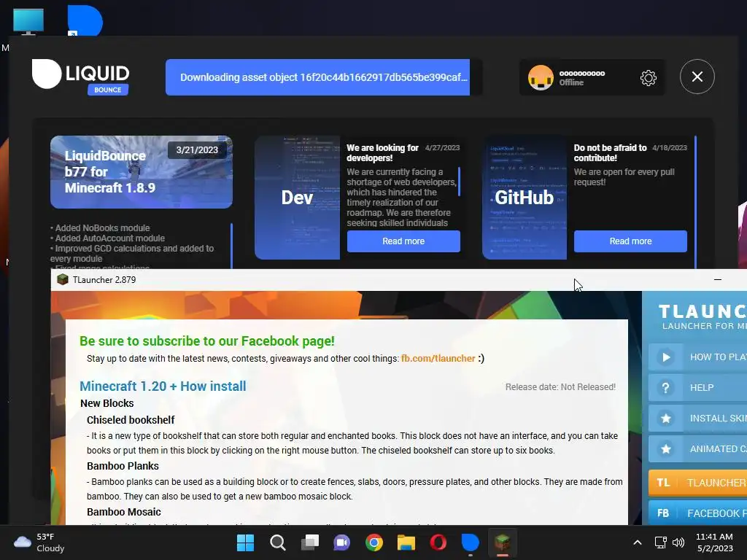Click 'Release date: Not Released!' text
Image resolution: width=747 pixels, height=560 pixels.
pos(560,387)
